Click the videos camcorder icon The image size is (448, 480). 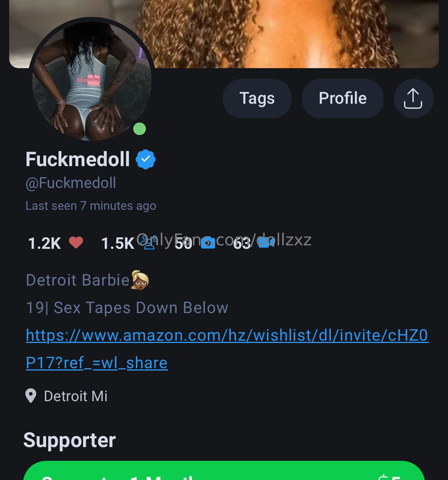click(266, 242)
